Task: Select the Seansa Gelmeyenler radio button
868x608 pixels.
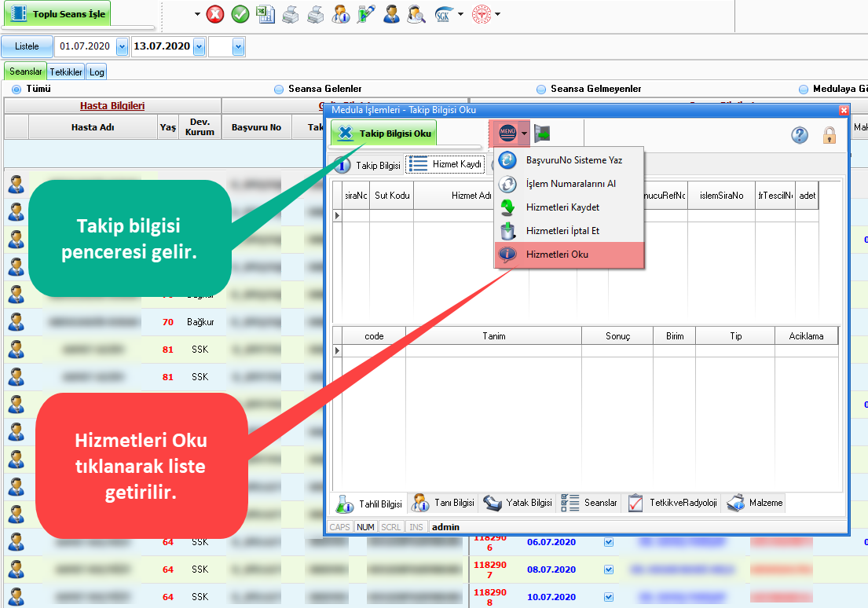Action: click(x=541, y=89)
